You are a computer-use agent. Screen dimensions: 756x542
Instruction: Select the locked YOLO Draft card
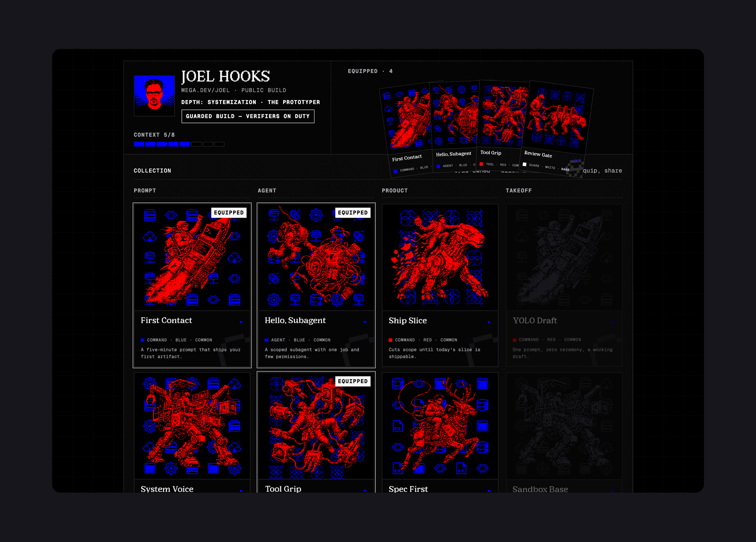[564, 285]
